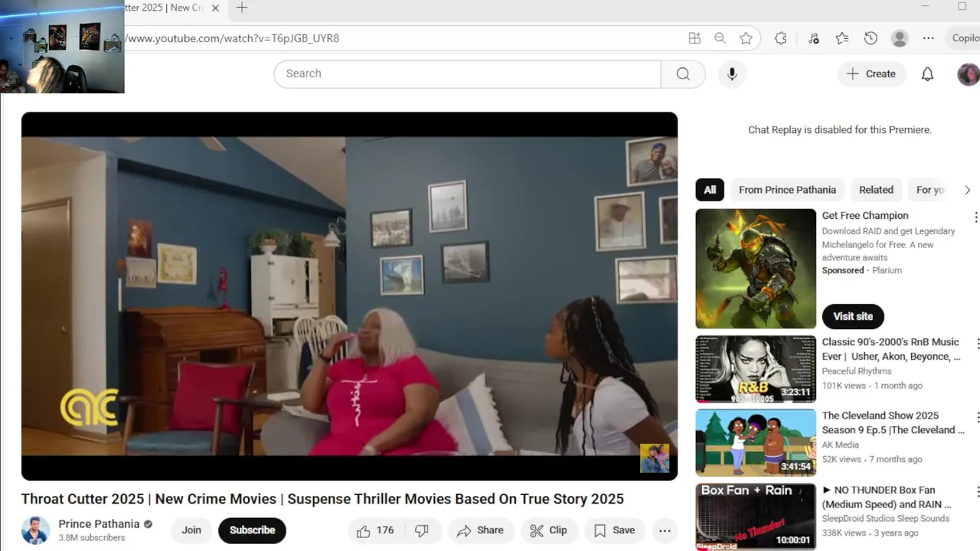Open the browser apps grid icon
Viewport: 980px width, 551px height.
click(x=694, y=38)
